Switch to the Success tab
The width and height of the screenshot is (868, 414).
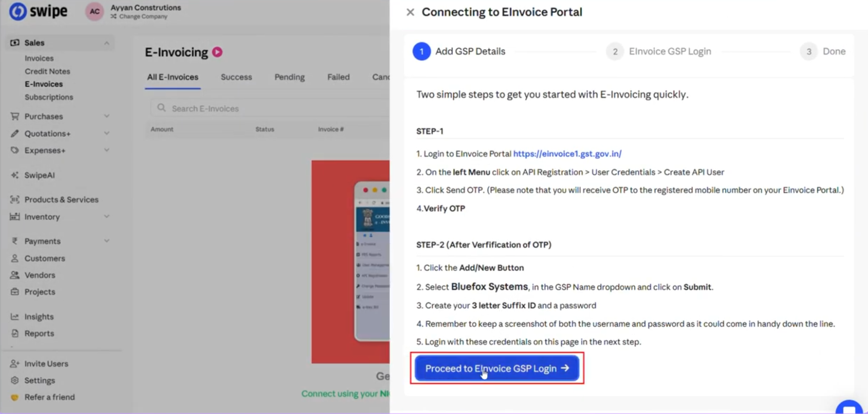[236, 77]
